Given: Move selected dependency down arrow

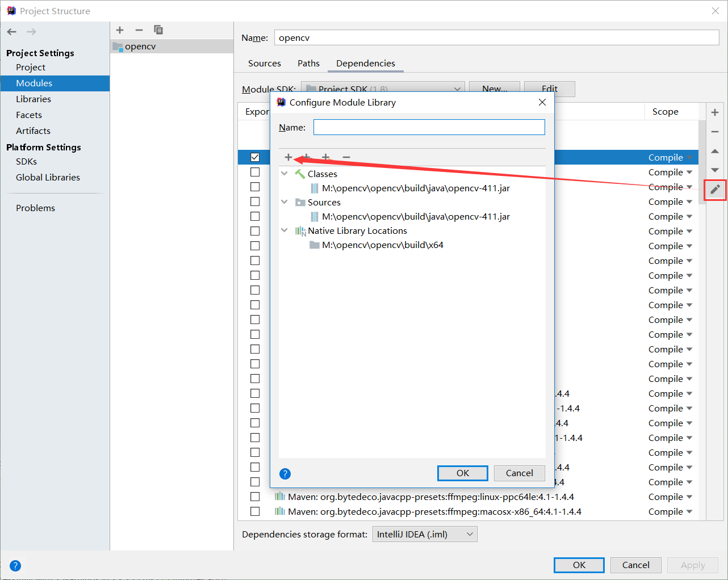Looking at the screenshot, I should 715,170.
